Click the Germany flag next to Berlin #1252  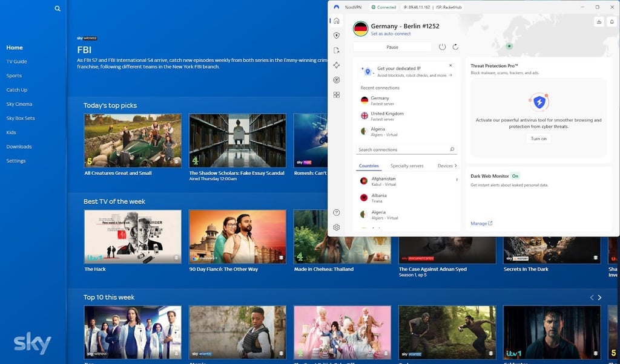tap(361, 29)
